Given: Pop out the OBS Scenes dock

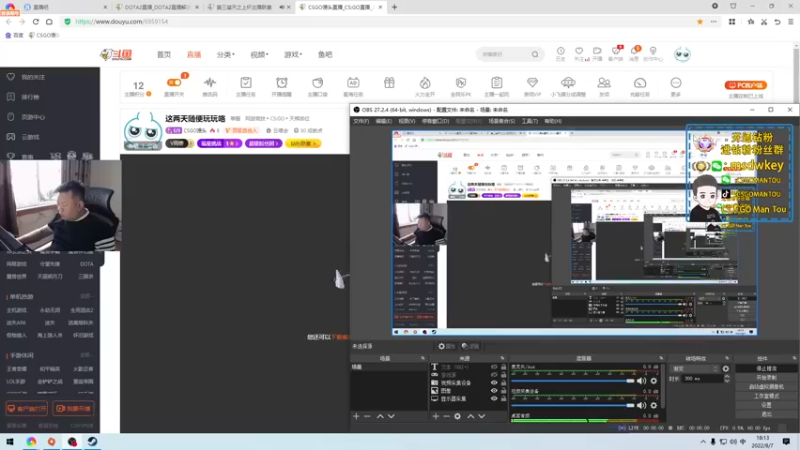Looking at the screenshot, I should pyautogui.click(x=422, y=358).
